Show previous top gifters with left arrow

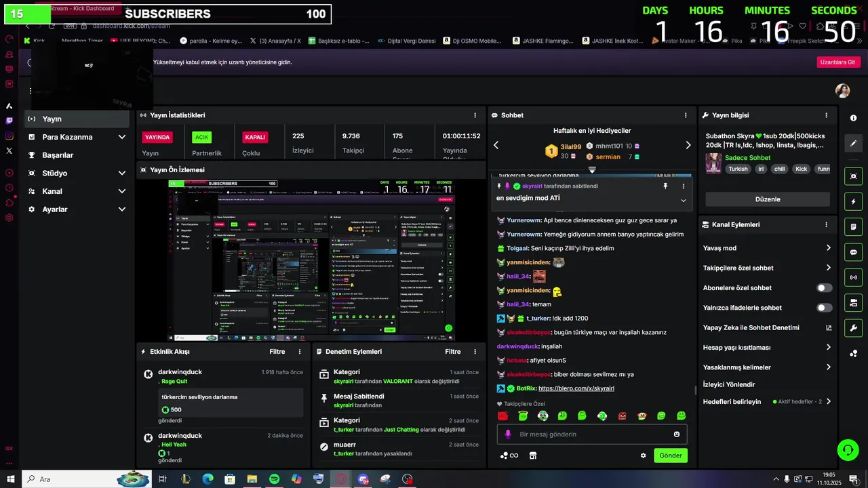pos(496,145)
